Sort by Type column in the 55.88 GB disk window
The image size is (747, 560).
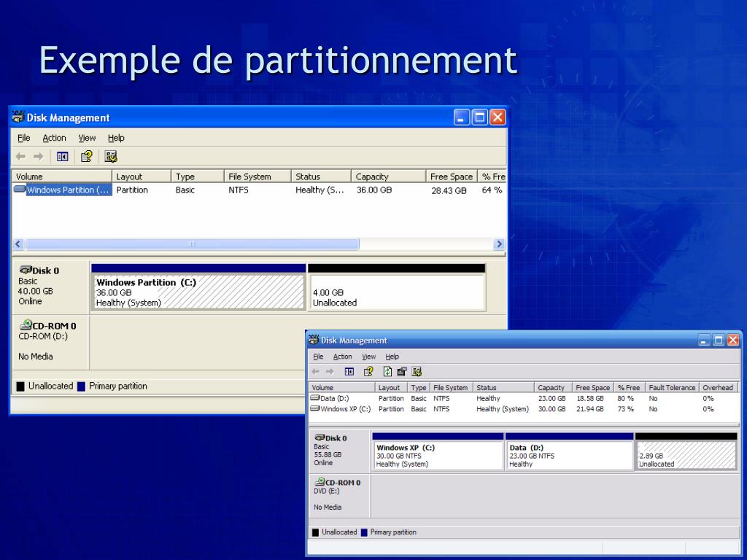419,388
